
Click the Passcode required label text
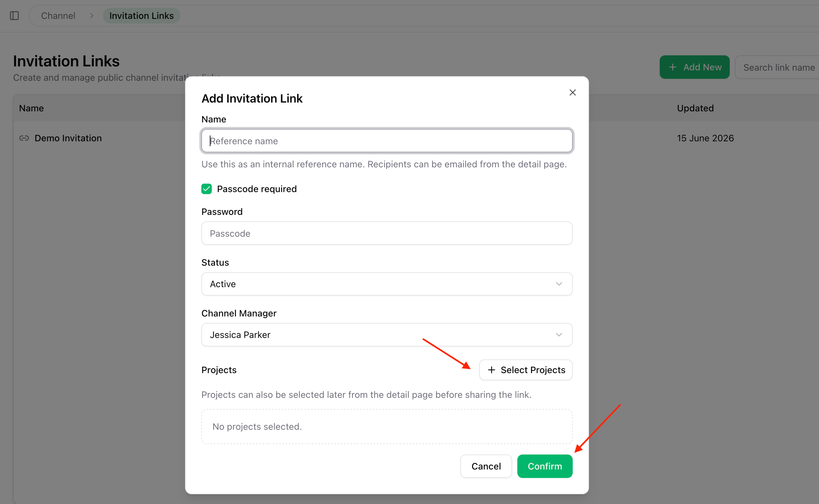(256, 189)
